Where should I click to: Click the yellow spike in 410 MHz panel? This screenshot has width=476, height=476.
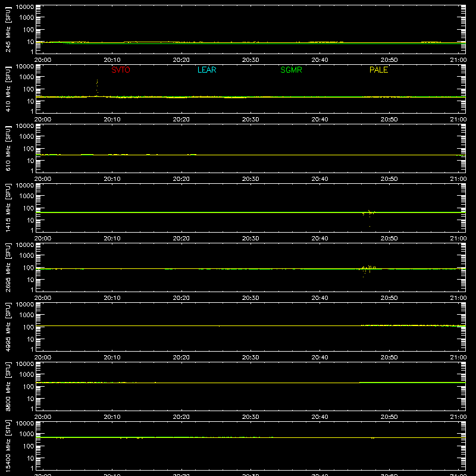click(x=97, y=87)
